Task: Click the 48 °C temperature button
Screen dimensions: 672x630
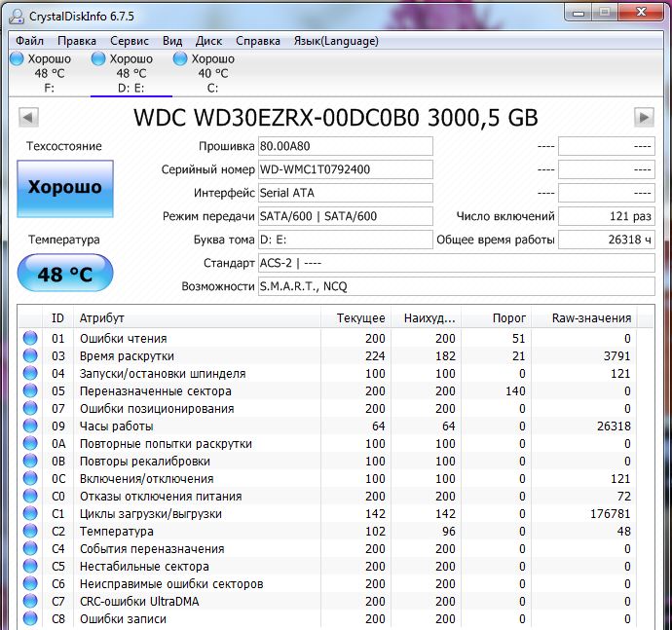Action: (64, 275)
